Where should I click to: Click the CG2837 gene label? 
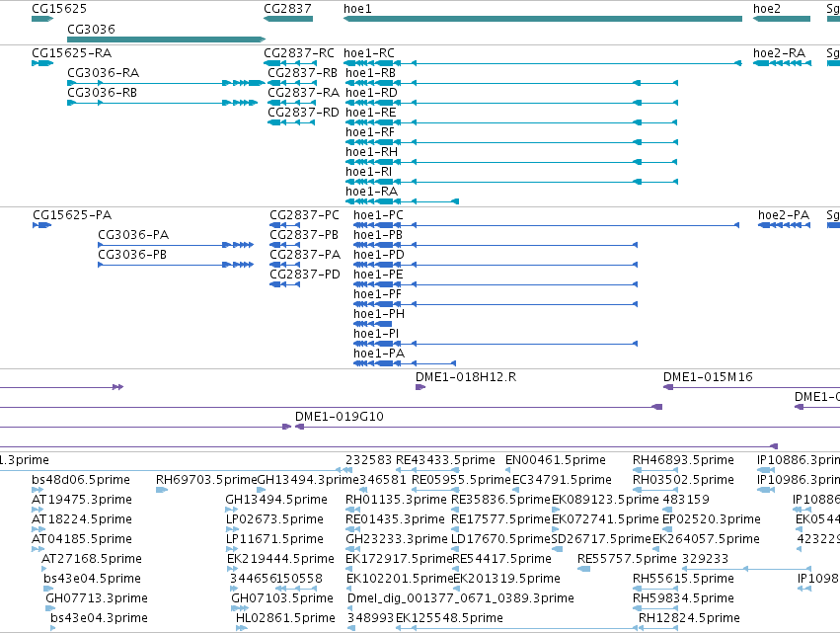point(287,9)
